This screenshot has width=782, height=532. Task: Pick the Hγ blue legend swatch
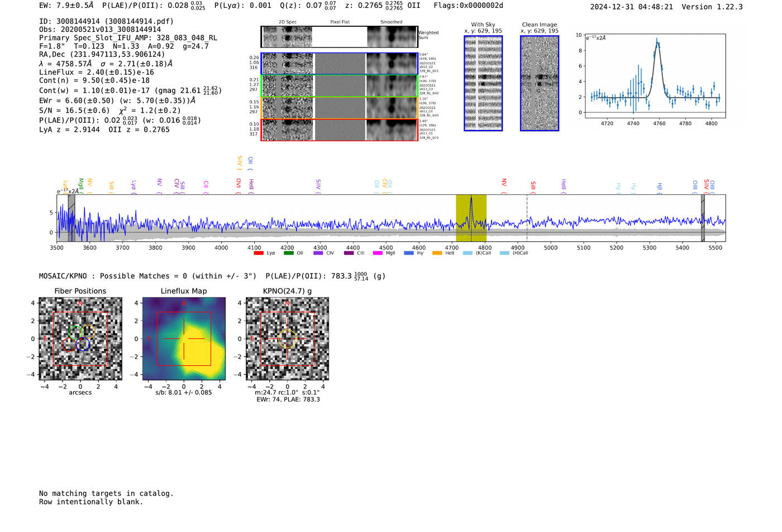pyautogui.click(x=409, y=253)
